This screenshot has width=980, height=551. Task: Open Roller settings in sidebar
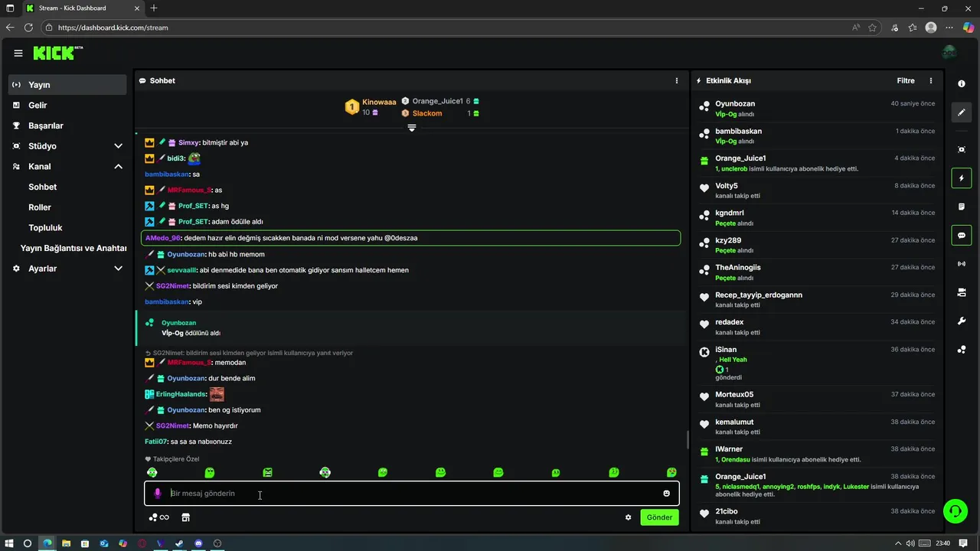40,207
